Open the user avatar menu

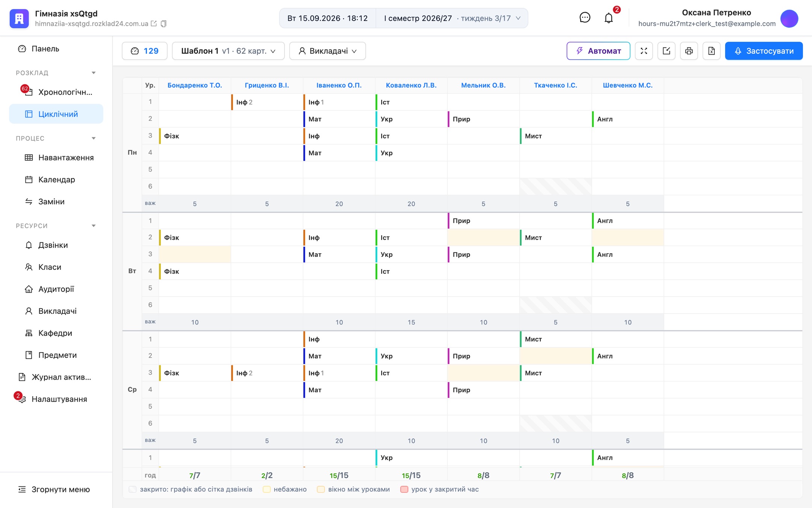pos(789,18)
